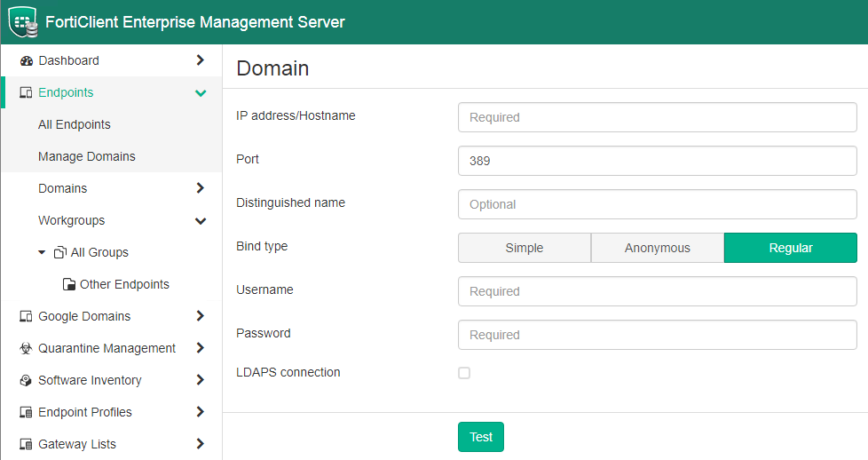Click the FortiClient EMS shield logo
868x460 pixels.
[x=23, y=22]
